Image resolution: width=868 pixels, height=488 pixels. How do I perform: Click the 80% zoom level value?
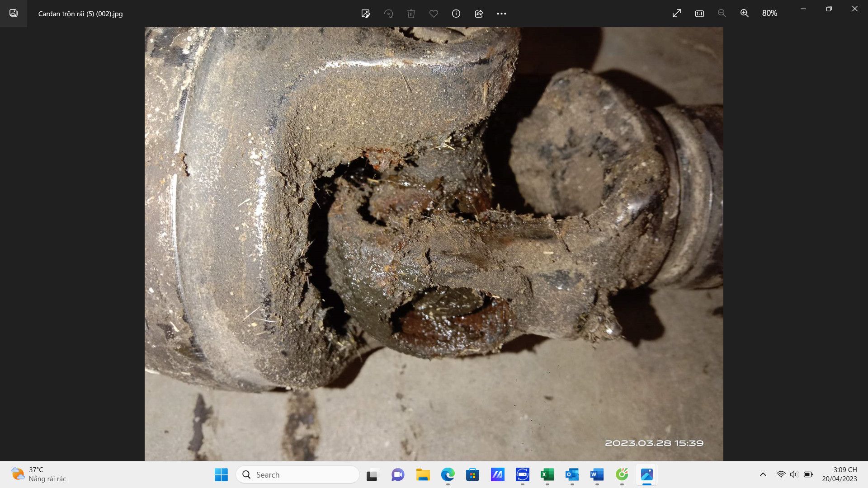coord(769,14)
